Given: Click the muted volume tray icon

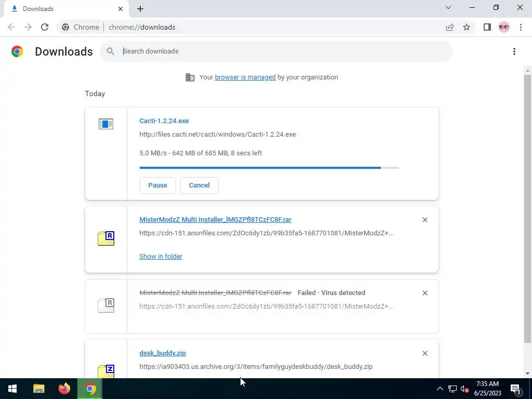Looking at the screenshot, I should [464, 389].
